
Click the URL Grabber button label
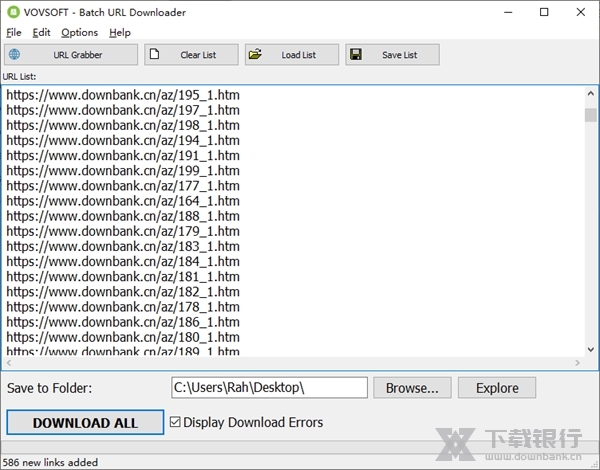(x=78, y=55)
